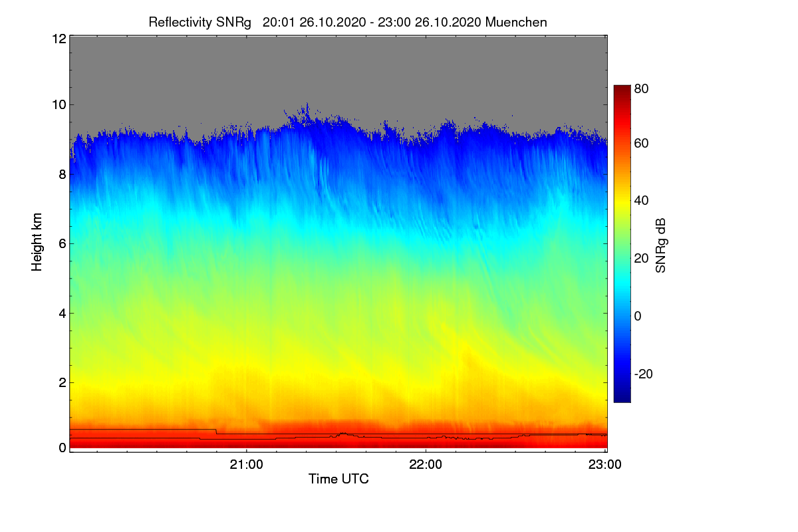Click the 'Time UTC' x-axis label
Image resolution: width=798 pixels, height=532 pixels.
[338, 479]
